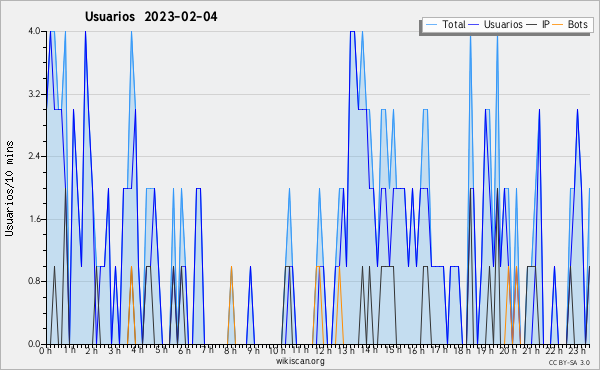Select the 'Total' legend entry

[x=445, y=25]
